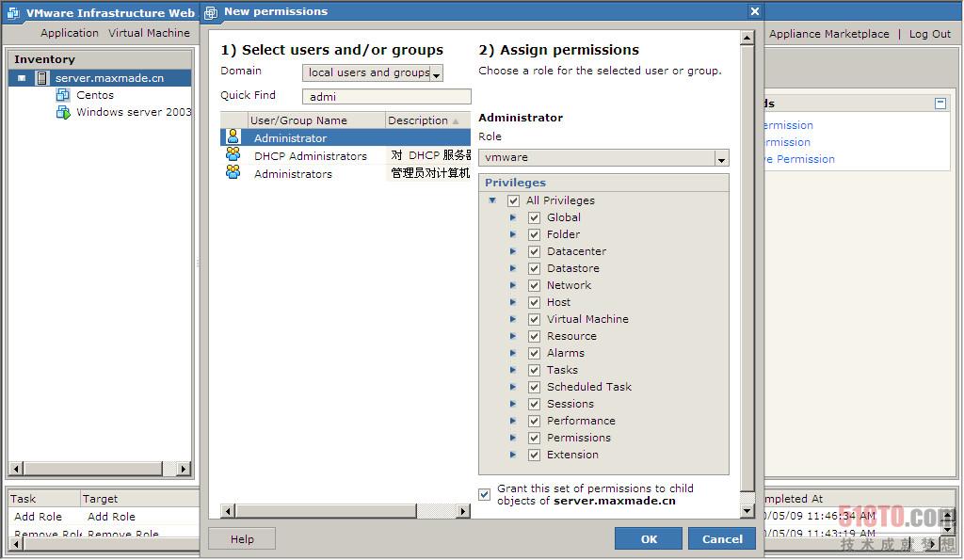Select Windows server 2003 in Inventory

tap(134, 112)
